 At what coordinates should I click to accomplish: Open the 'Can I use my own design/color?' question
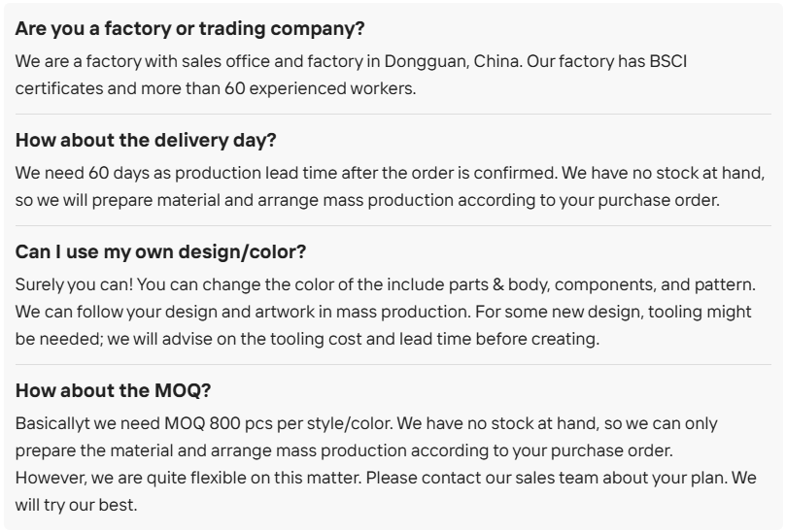[161, 251]
